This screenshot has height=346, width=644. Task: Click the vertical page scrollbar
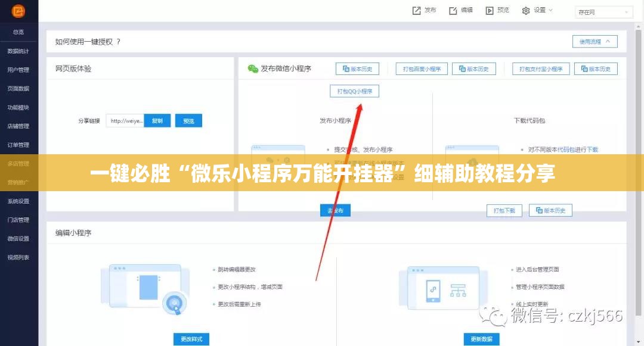tap(638, 172)
